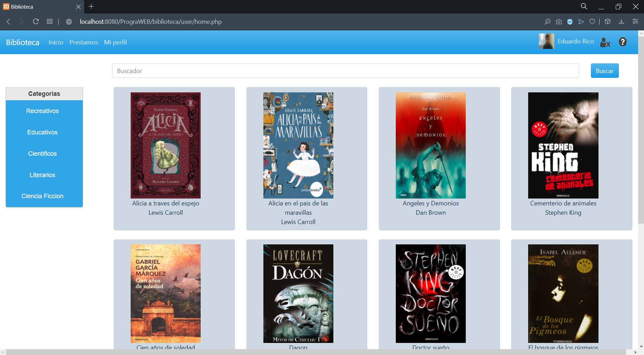Open the Alicia a traves del espejo cover

[x=165, y=145]
